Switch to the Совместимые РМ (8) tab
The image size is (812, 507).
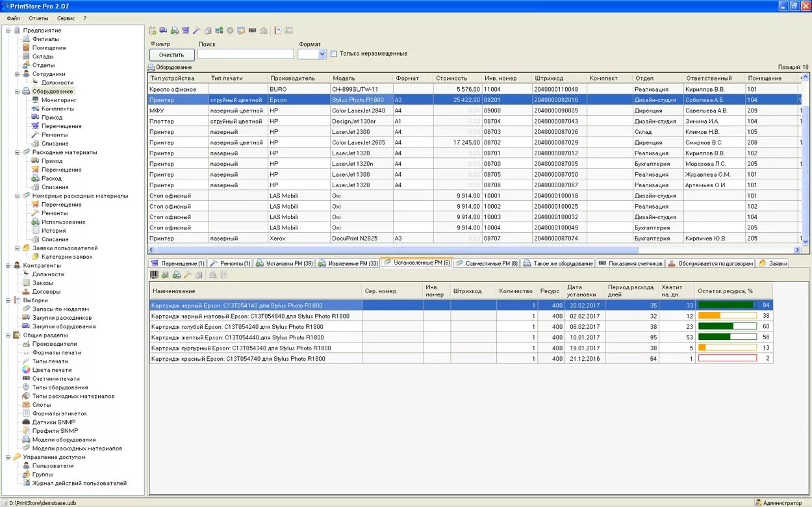[x=486, y=263]
